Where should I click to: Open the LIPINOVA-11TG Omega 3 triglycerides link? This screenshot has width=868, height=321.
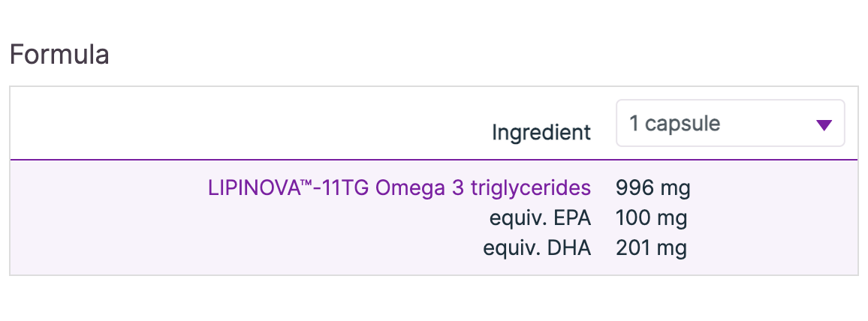[x=399, y=187]
